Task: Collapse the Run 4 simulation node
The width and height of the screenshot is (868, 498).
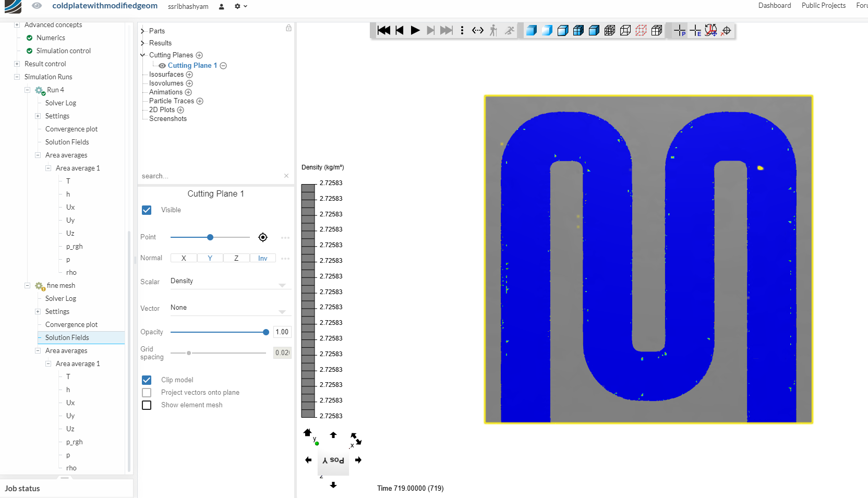Action: [27, 90]
